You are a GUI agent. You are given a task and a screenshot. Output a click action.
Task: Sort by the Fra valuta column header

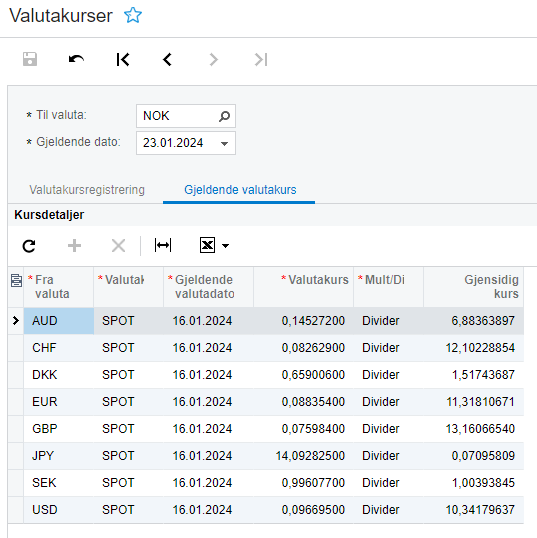[59, 287]
